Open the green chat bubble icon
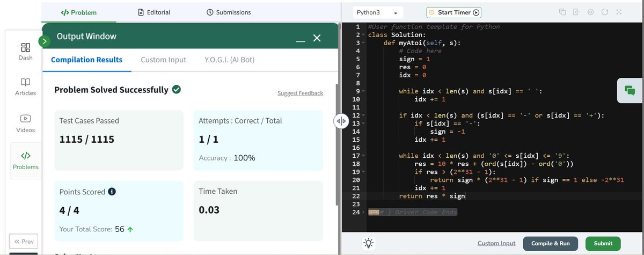 coord(630,91)
